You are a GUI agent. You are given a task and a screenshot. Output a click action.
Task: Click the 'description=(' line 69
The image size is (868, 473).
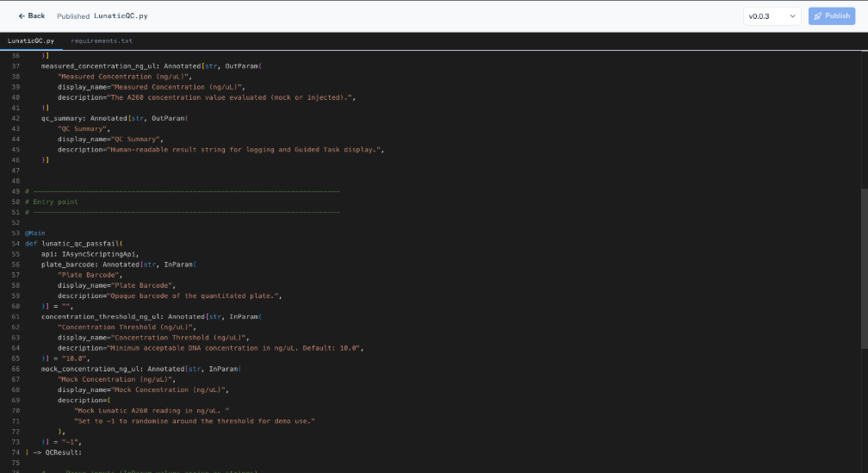(84, 401)
